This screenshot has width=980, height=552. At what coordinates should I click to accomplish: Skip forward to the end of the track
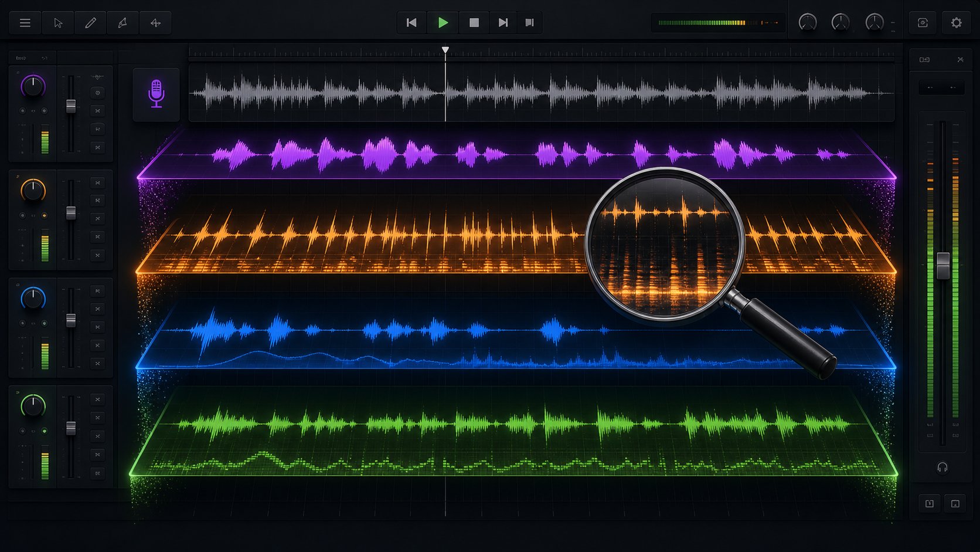[503, 22]
